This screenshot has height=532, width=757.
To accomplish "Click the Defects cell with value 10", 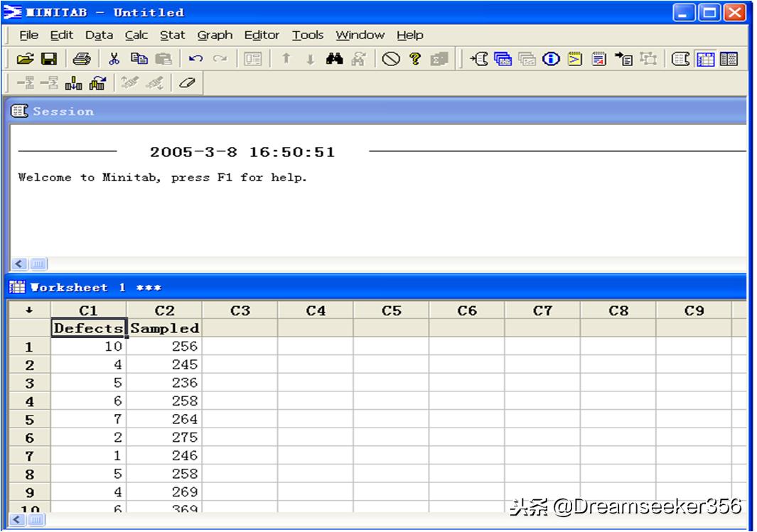I will click(x=89, y=347).
